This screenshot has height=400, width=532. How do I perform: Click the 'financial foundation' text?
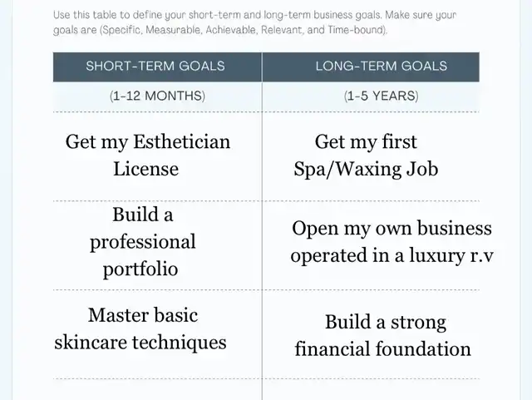point(383,348)
